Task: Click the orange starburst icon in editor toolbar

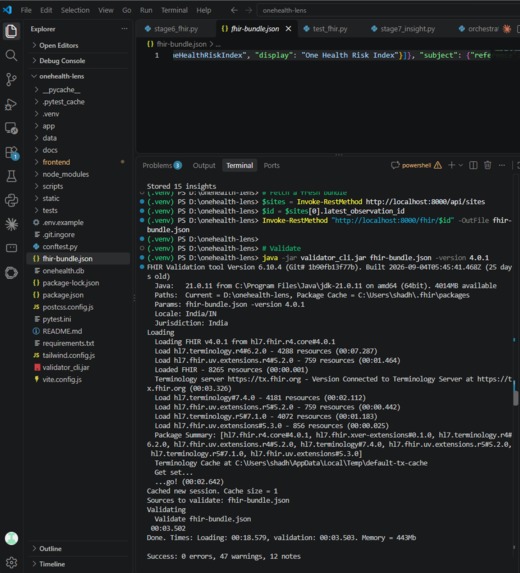Action: [506, 29]
